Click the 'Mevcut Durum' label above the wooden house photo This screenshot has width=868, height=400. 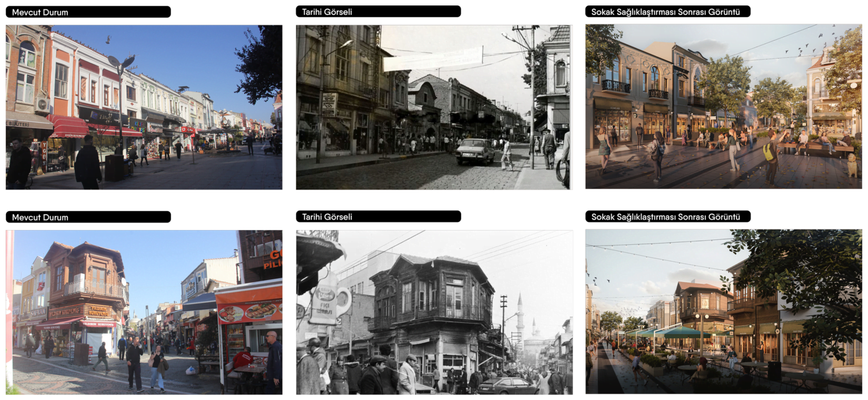click(x=40, y=218)
